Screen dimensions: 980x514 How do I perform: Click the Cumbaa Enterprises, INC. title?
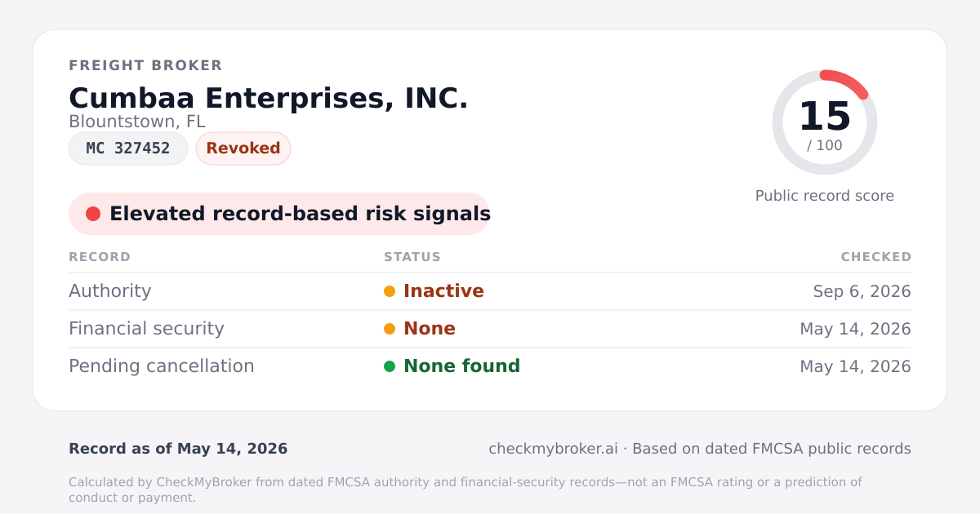[x=269, y=98]
